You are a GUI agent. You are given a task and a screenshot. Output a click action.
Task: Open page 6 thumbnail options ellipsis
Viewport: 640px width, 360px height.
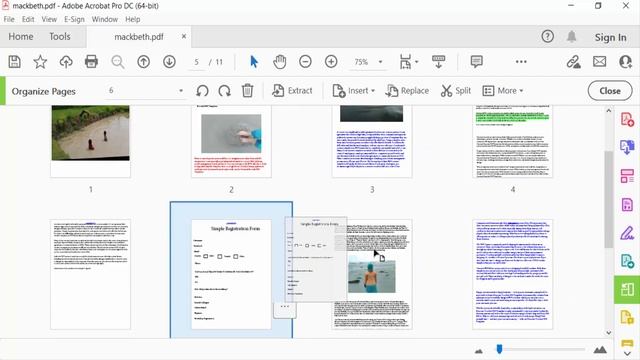[284, 306]
